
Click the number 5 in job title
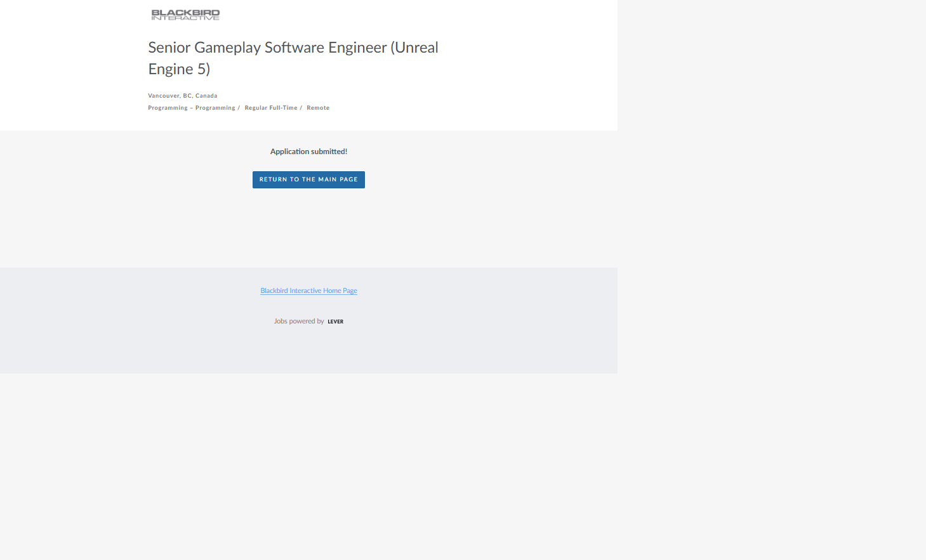tap(201, 69)
